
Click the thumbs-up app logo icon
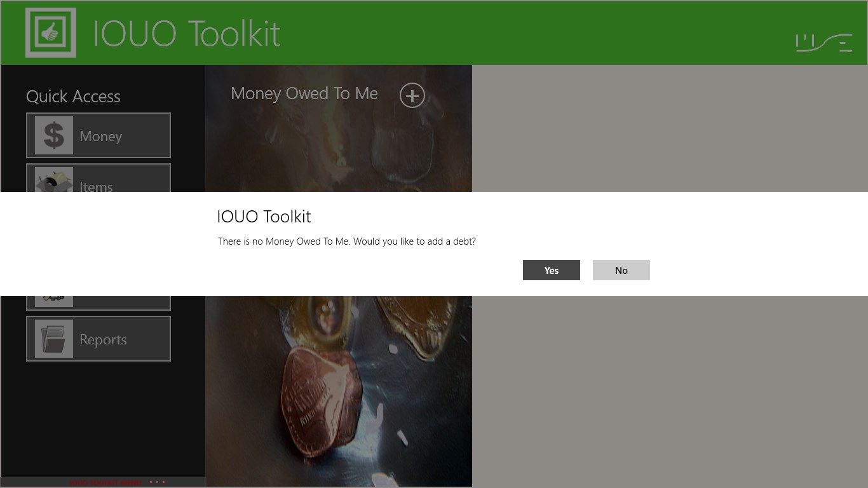click(51, 32)
